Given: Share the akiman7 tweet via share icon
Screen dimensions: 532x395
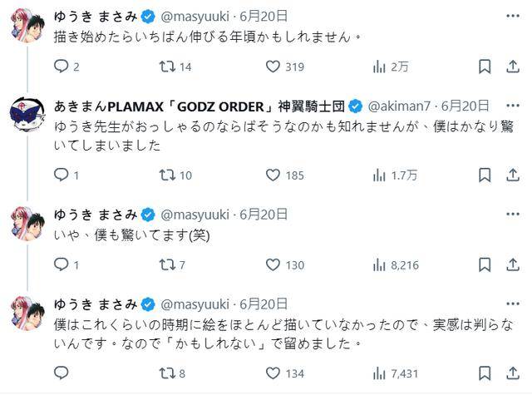Looking at the screenshot, I should click(x=513, y=175).
